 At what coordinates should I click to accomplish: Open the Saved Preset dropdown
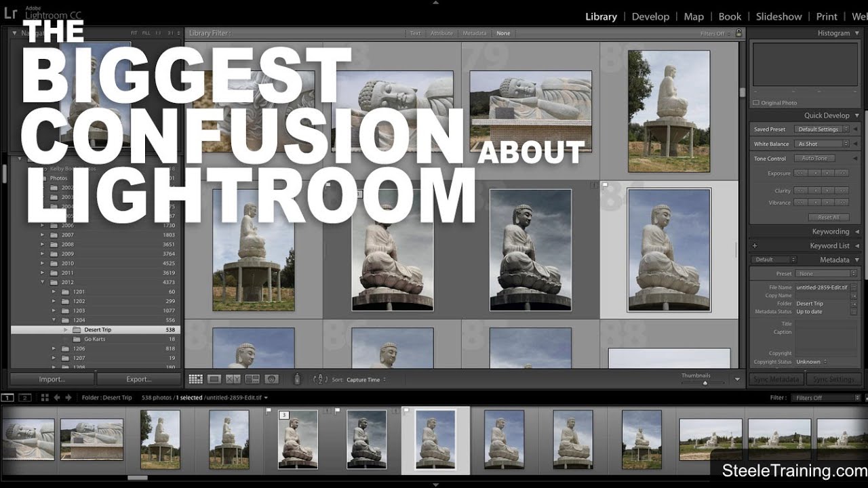[821, 129]
